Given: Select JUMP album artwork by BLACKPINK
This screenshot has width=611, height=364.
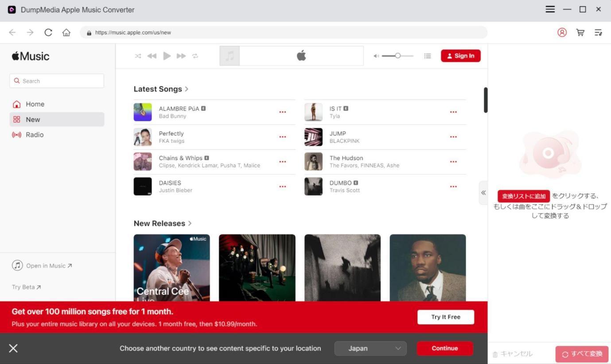Looking at the screenshot, I should click(x=313, y=137).
